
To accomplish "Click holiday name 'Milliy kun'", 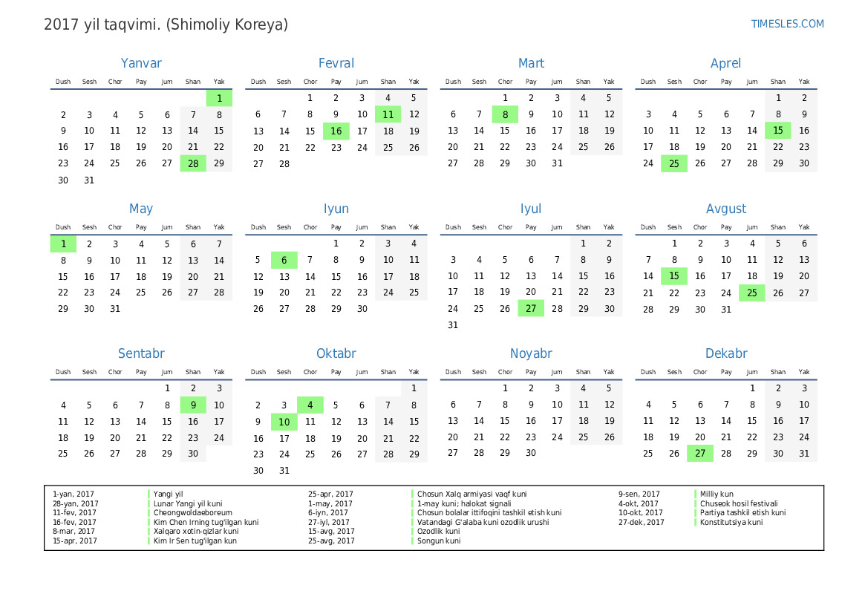I will pyautogui.click(x=717, y=494).
